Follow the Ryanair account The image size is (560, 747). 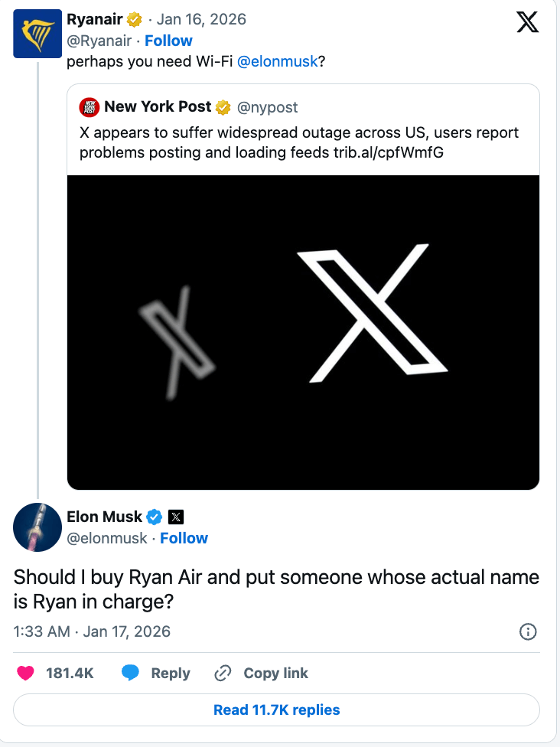click(x=168, y=41)
